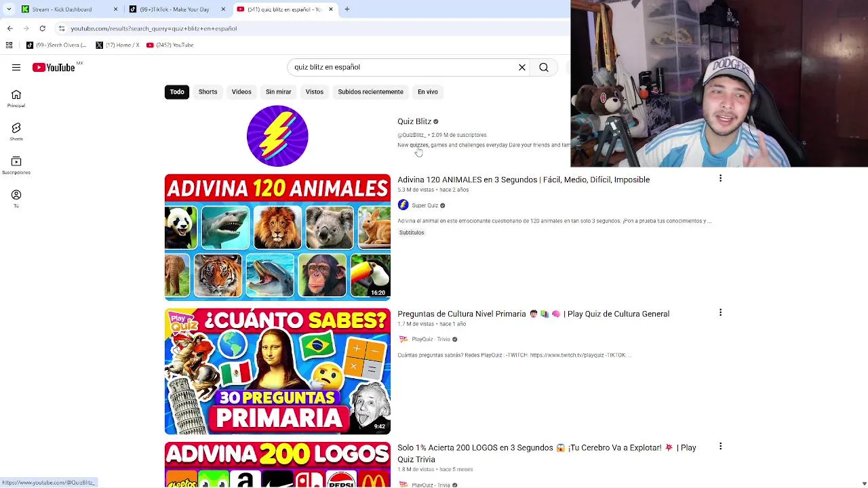
Task: Go to YouTube home via logo
Action: coord(54,67)
